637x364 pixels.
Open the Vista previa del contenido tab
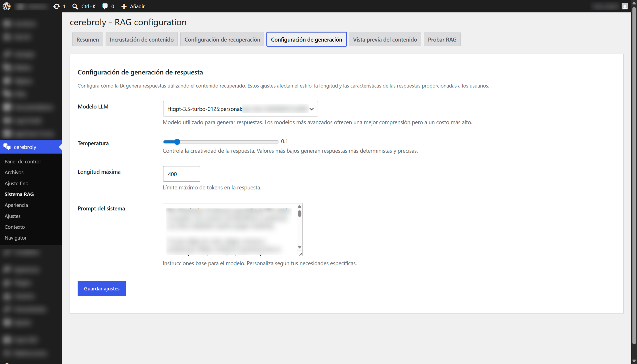[x=385, y=39]
